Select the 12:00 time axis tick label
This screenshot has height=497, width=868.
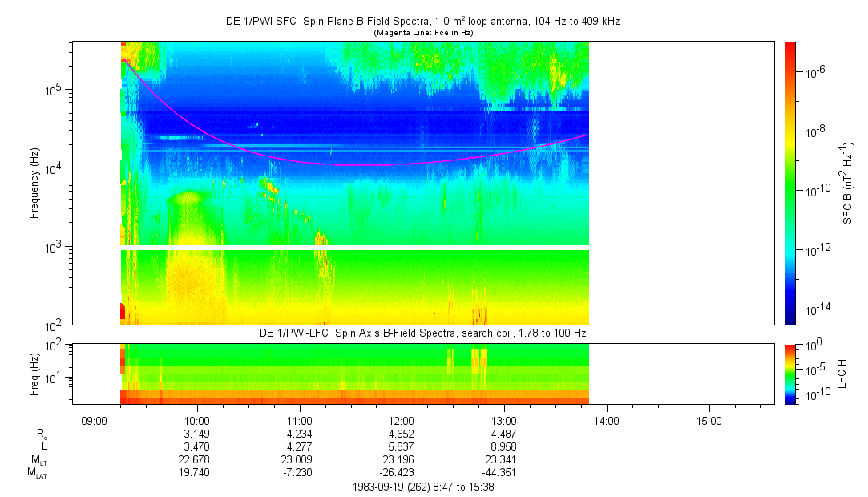tap(402, 420)
